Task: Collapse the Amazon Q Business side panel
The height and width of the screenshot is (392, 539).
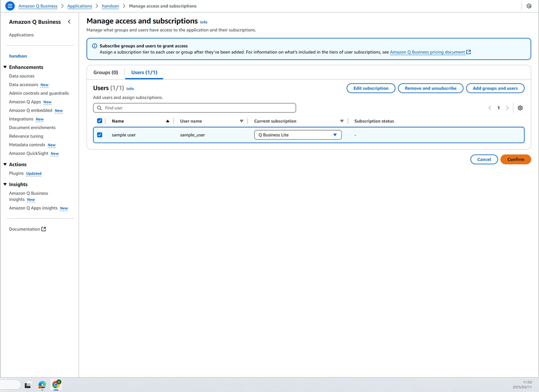Action: (69, 22)
